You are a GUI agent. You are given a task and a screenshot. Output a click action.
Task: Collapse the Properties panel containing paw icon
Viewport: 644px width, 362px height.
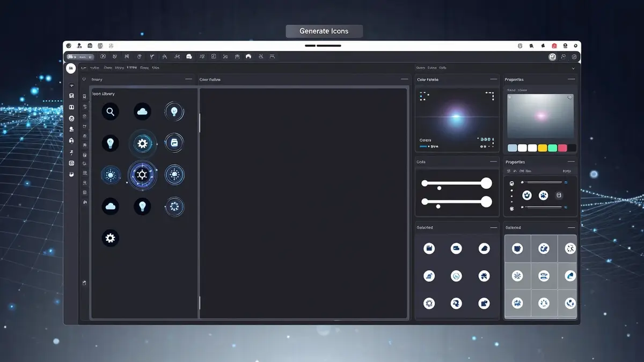pos(571,161)
